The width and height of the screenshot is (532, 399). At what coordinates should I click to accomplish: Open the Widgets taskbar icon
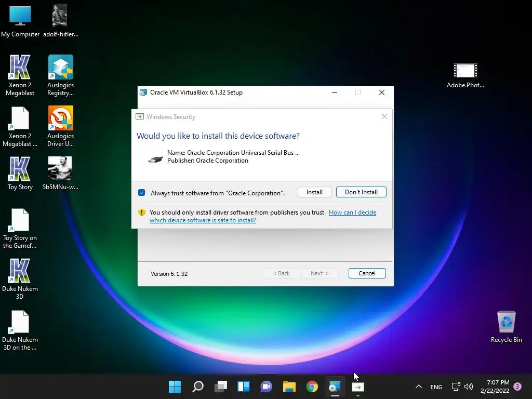244,387
